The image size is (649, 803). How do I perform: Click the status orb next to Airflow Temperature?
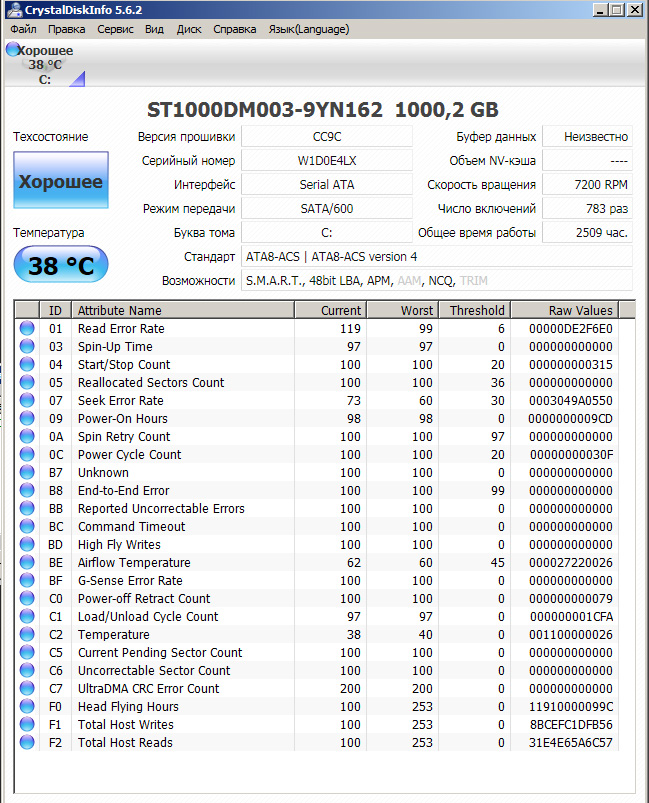coord(27,563)
